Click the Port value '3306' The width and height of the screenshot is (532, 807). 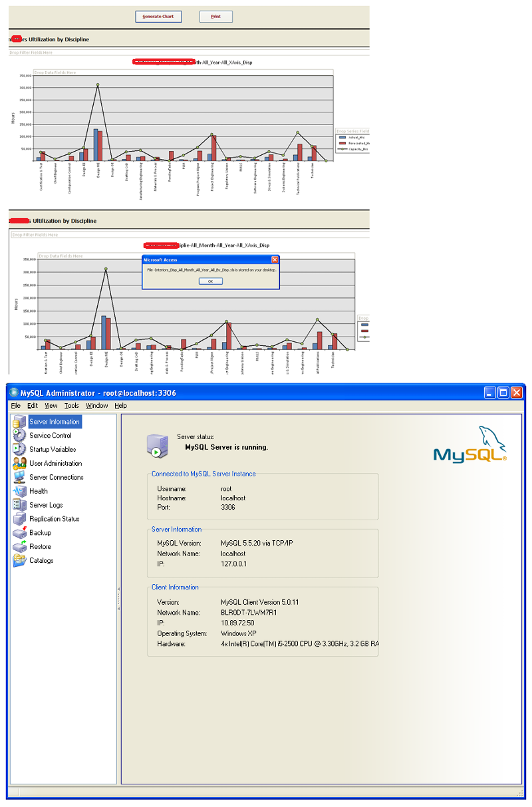click(x=227, y=507)
